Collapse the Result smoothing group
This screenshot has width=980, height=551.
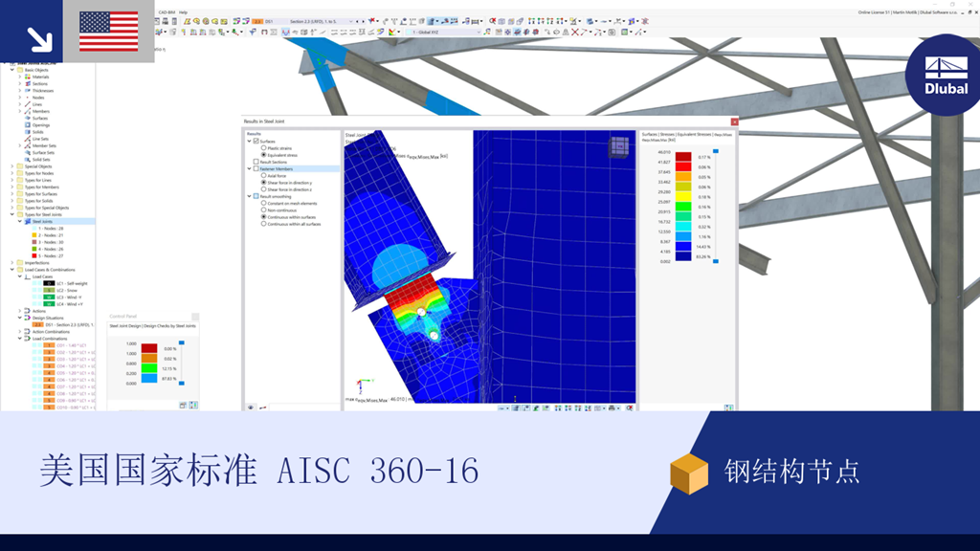point(250,196)
